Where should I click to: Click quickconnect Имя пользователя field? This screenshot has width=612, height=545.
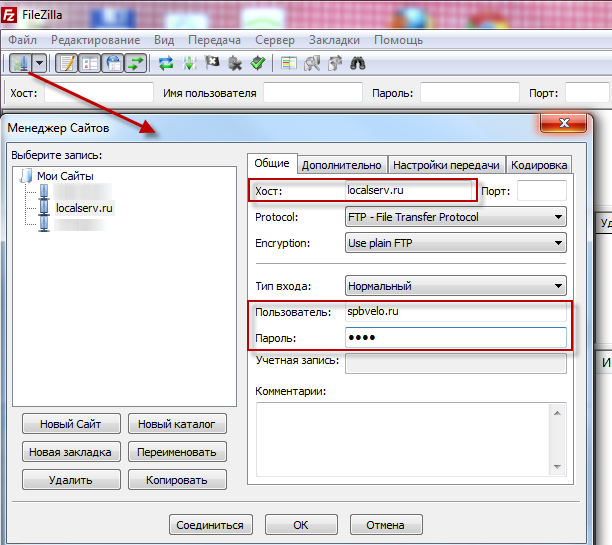click(x=313, y=93)
